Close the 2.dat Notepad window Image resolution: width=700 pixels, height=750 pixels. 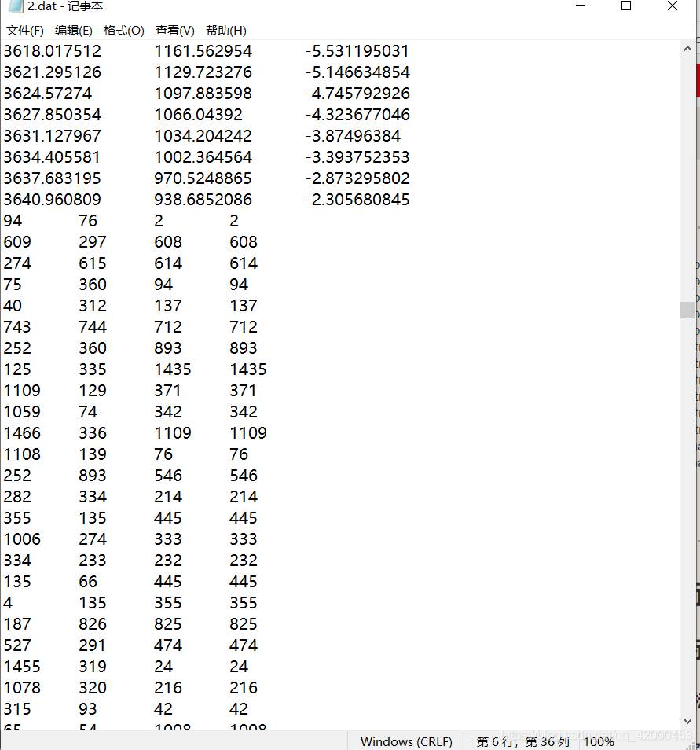[673, 6]
